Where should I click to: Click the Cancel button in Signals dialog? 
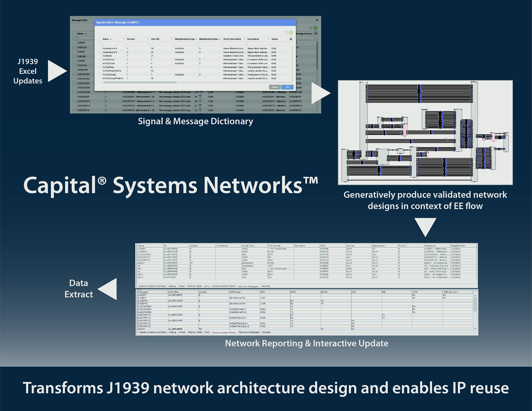pyautogui.click(x=275, y=87)
